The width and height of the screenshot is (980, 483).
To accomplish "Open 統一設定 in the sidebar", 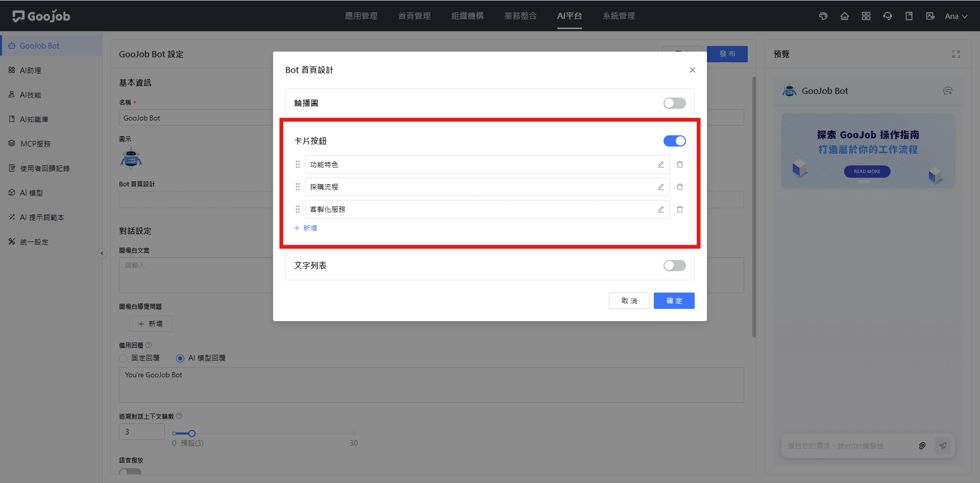I will click(x=52, y=241).
